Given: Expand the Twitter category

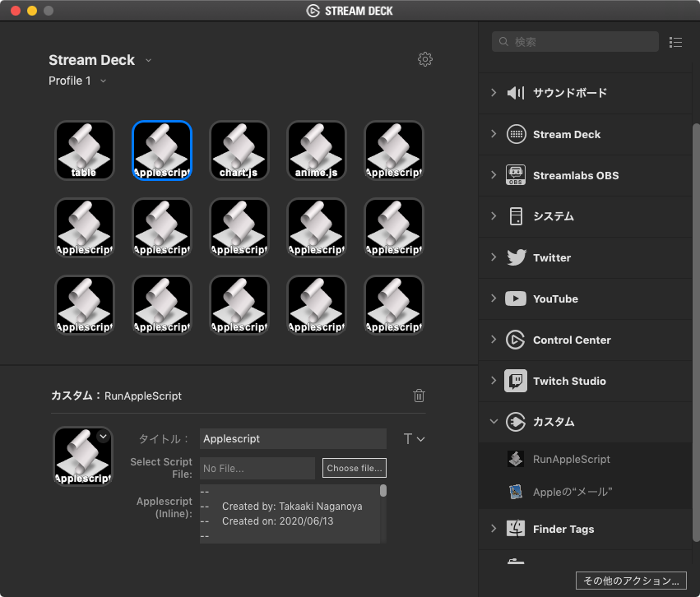Looking at the screenshot, I should pyautogui.click(x=494, y=257).
